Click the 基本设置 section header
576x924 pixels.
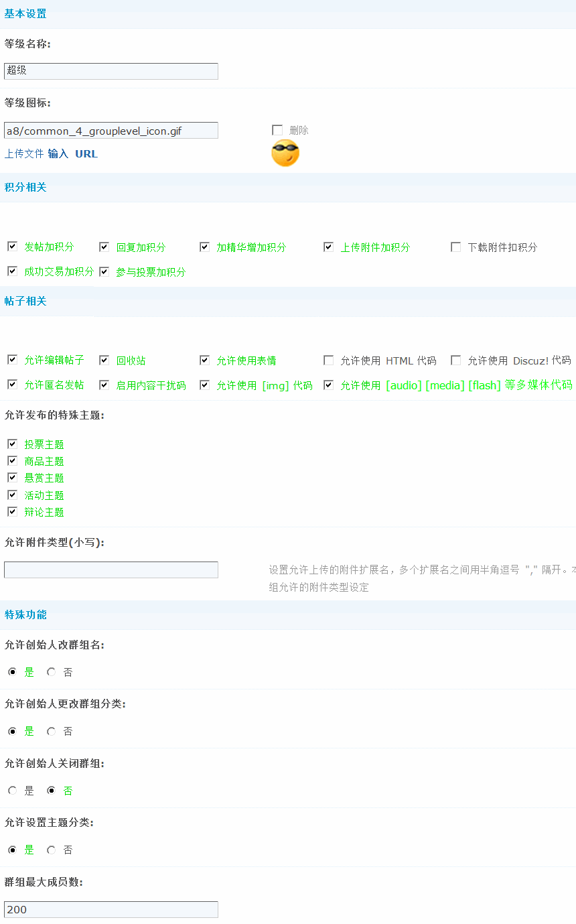tap(25, 13)
